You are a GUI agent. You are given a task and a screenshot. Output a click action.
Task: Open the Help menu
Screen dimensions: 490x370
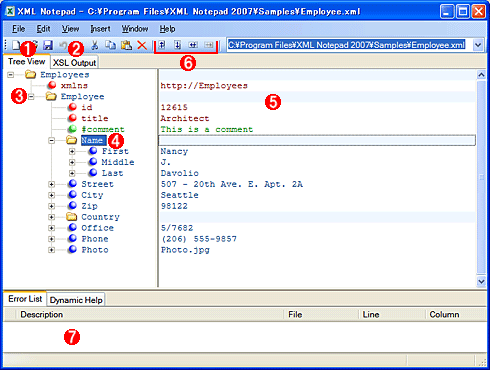(x=167, y=29)
